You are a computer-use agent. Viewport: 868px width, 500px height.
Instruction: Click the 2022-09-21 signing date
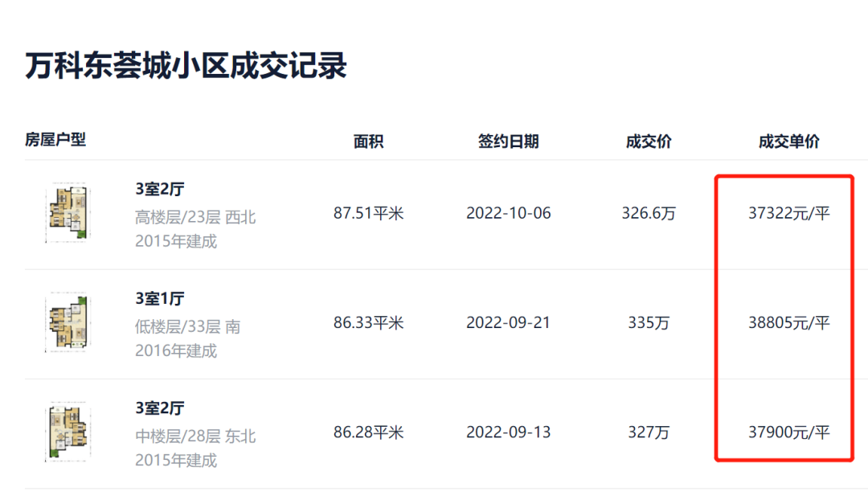coord(508,323)
